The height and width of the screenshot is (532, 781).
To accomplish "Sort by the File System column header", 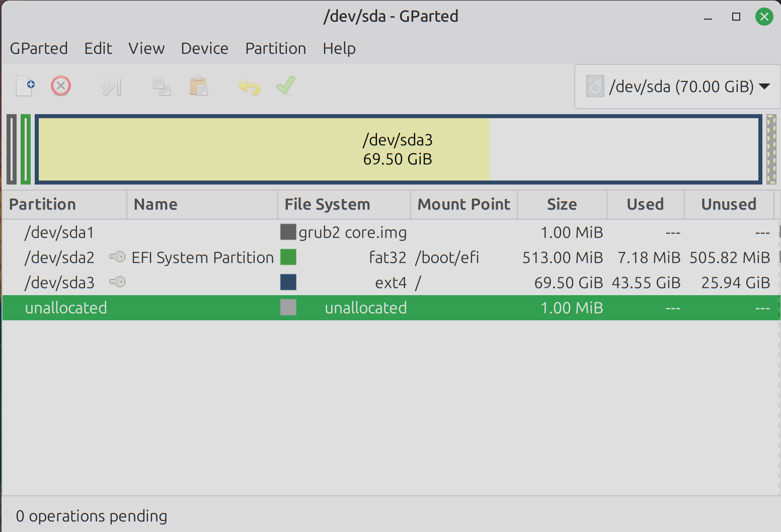I will [344, 205].
